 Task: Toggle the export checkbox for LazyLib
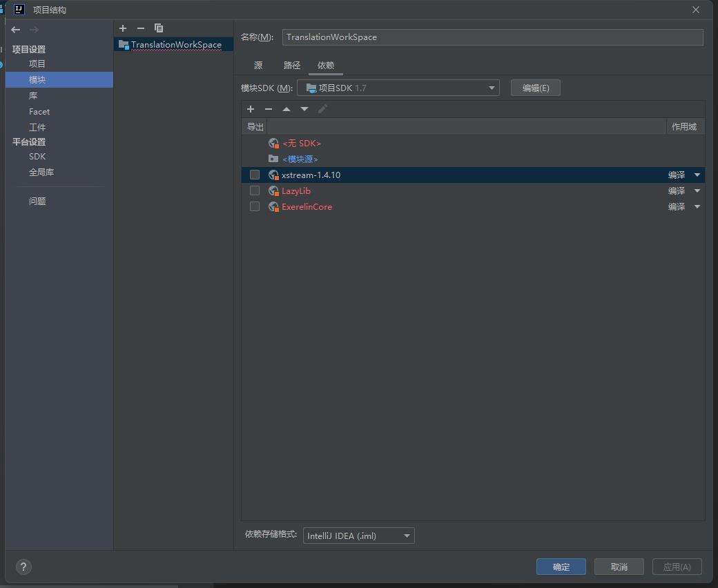click(x=255, y=190)
